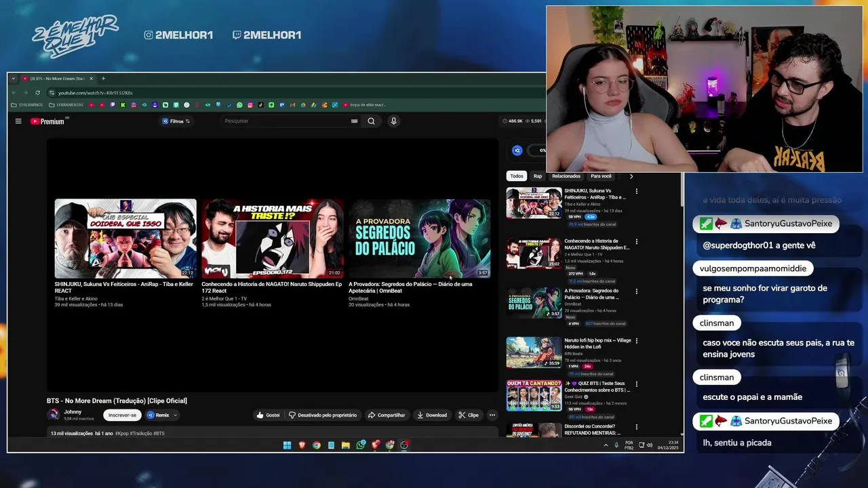Click the blue IQ extension badge

(517, 150)
